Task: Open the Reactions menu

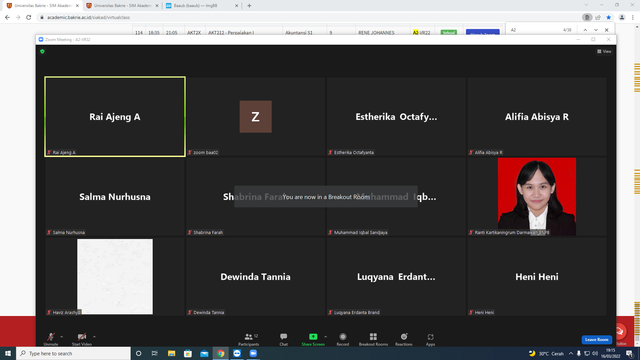Action: [404, 338]
